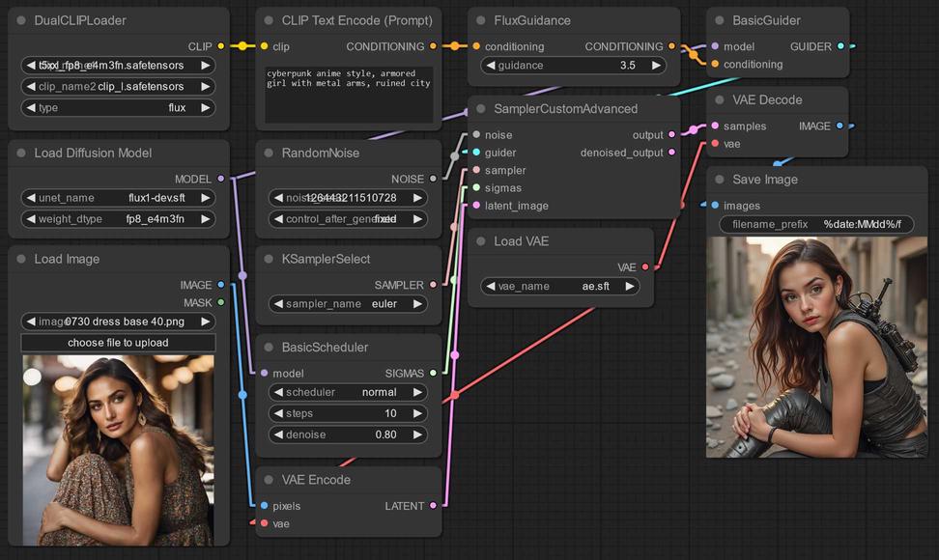
Task: Collapse the DualCLIPLoader node with its title dot
Action: [21, 20]
